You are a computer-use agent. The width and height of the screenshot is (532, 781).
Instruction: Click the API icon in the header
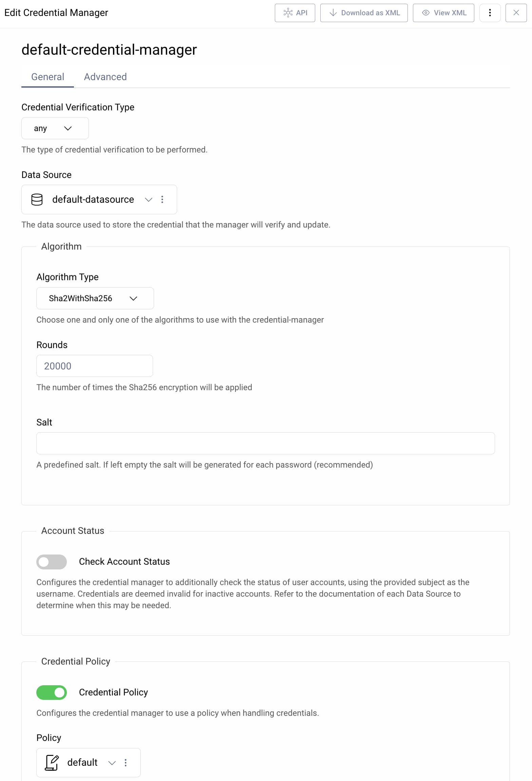(x=287, y=13)
